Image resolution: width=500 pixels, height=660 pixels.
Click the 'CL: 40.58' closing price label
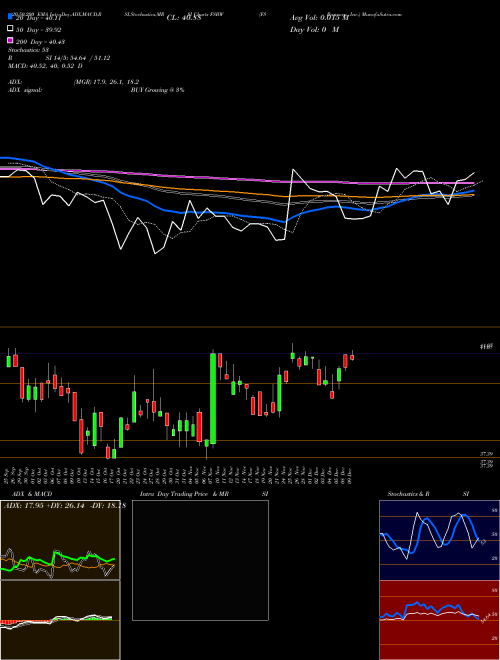click(x=184, y=18)
